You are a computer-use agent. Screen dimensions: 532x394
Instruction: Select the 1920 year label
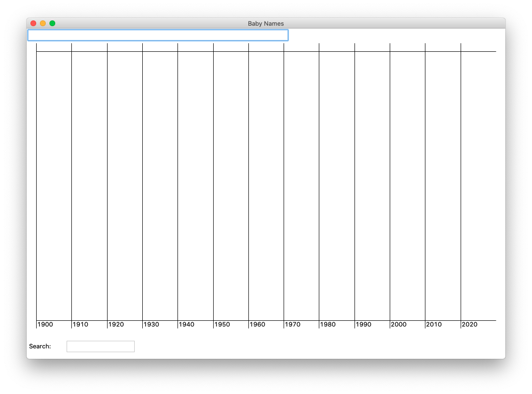[116, 325]
